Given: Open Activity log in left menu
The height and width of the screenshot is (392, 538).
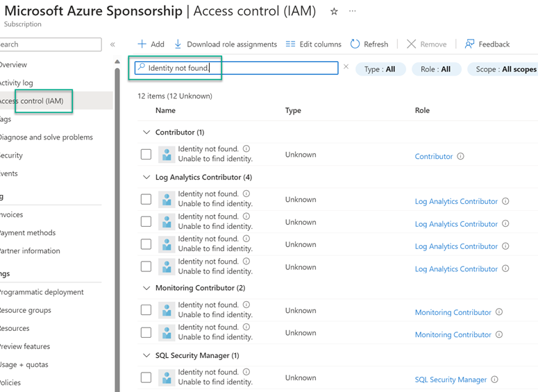Looking at the screenshot, I should click(x=17, y=83).
